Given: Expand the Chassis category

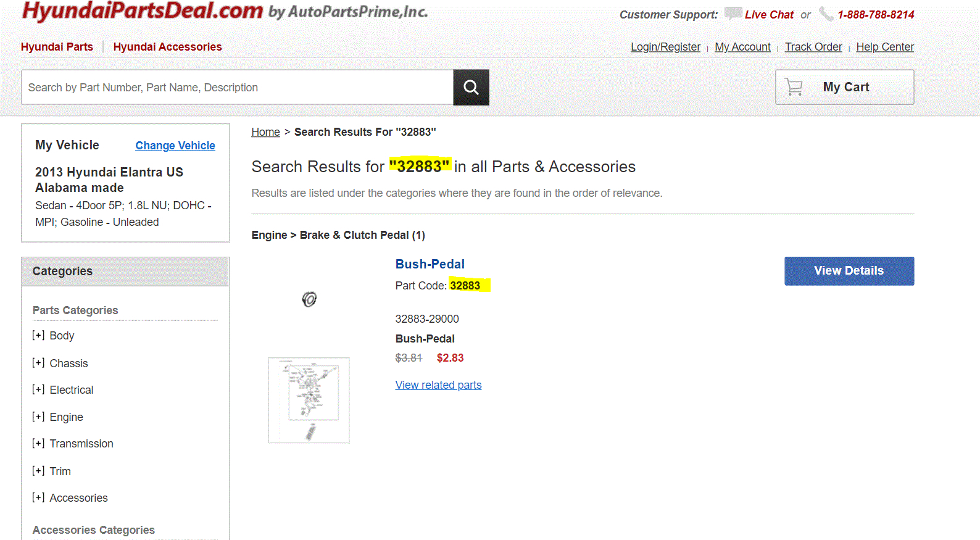Looking at the screenshot, I should coord(38,363).
